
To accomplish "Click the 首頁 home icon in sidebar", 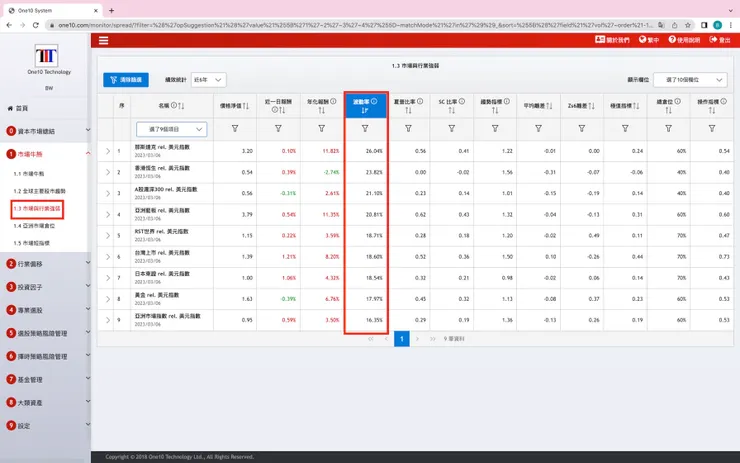I will 10,108.
